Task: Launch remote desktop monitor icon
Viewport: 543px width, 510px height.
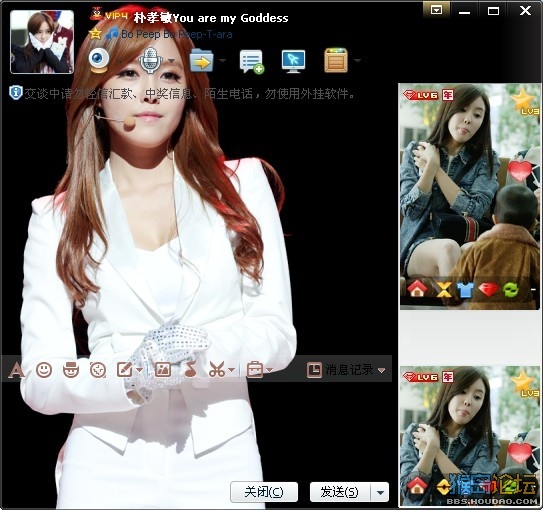Action: [x=293, y=61]
